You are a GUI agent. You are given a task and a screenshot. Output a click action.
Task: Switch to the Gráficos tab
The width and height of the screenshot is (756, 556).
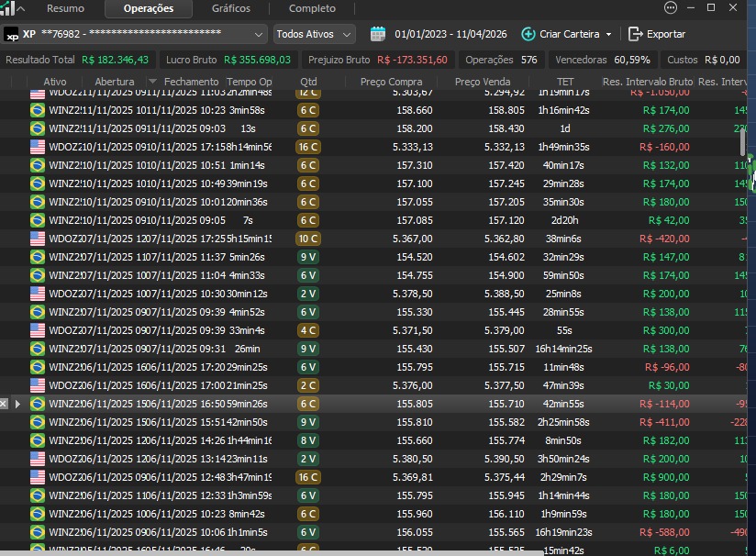(x=230, y=8)
